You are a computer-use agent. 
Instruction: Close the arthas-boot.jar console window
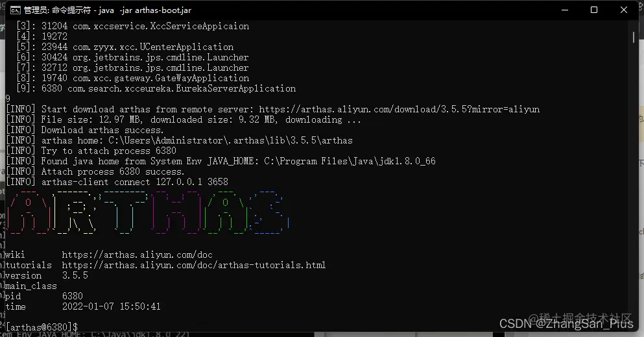pos(623,10)
